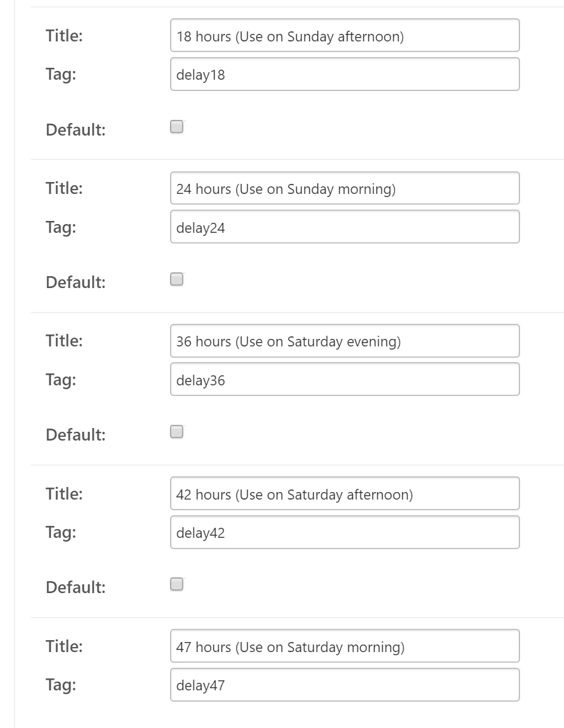Image resolution: width=564 pixels, height=728 pixels.
Task: Tick the Default checkbox under the delay24 tag
Action: [177, 279]
